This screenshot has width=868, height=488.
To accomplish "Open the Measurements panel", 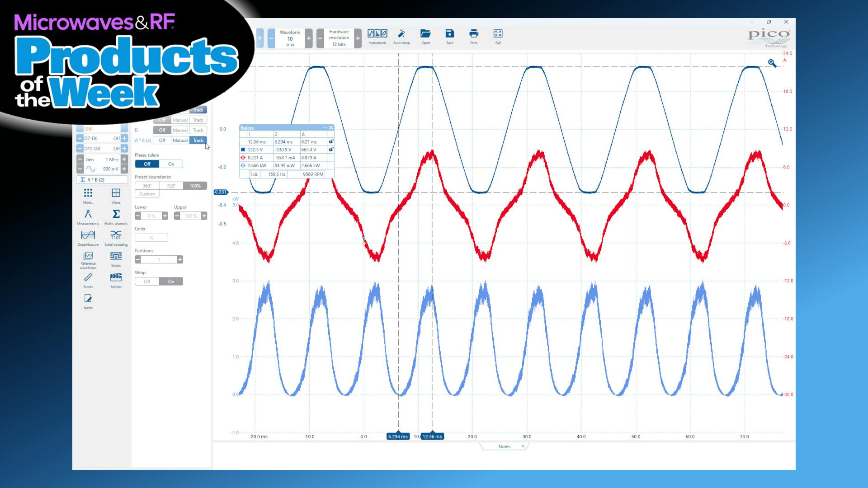I will (89, 216).
